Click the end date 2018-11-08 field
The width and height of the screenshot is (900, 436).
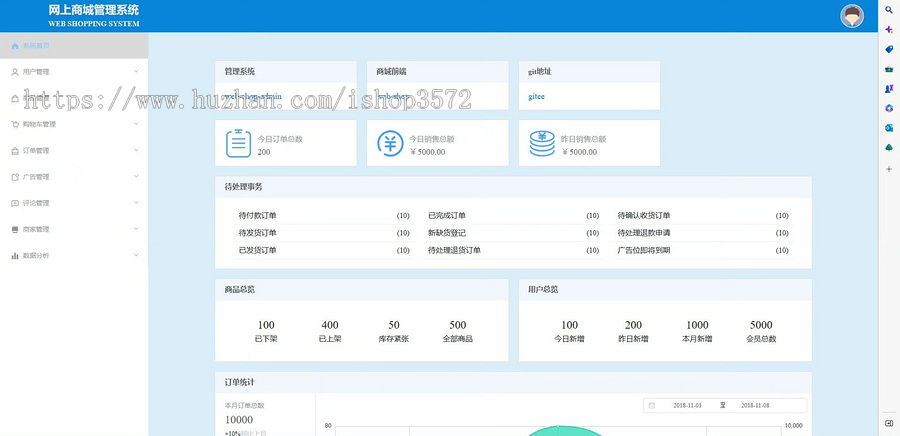pos(755,406)
